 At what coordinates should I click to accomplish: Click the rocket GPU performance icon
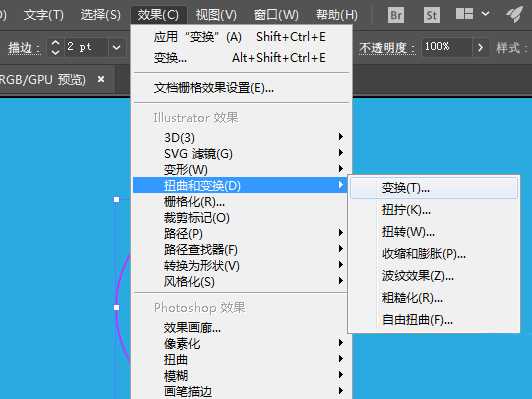515,15
